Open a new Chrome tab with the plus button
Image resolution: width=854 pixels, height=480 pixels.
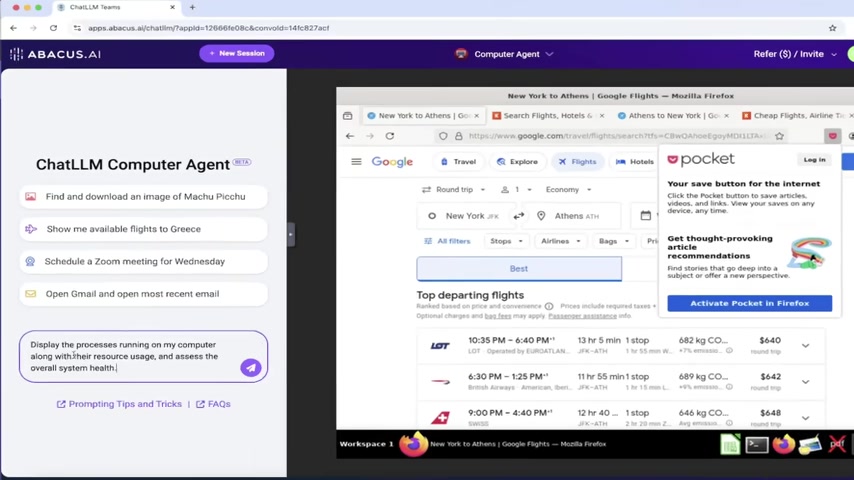pos(192,7)
